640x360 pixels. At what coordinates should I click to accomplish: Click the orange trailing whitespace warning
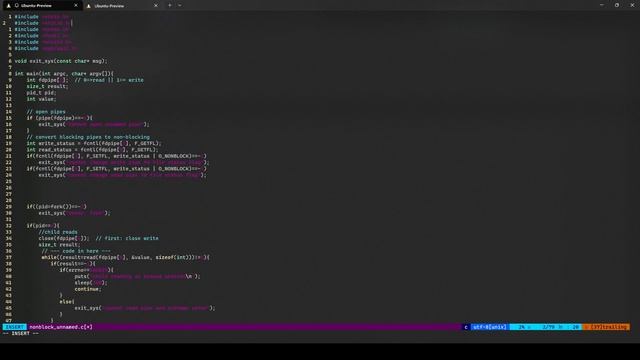point(606,327)
